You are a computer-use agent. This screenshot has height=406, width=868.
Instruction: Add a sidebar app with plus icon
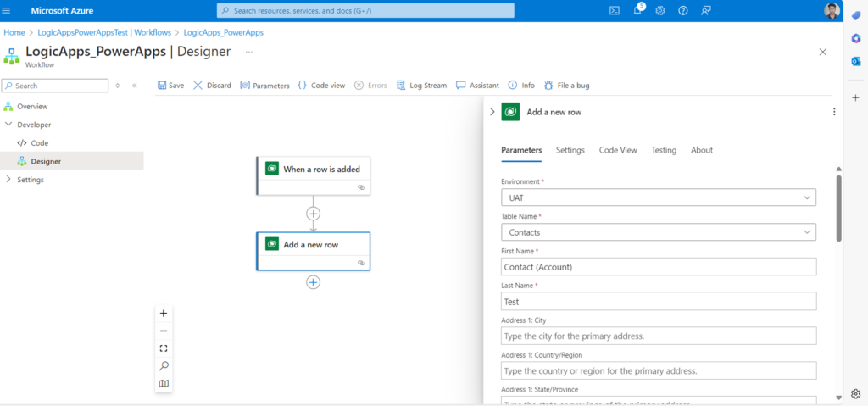(856, 97)
